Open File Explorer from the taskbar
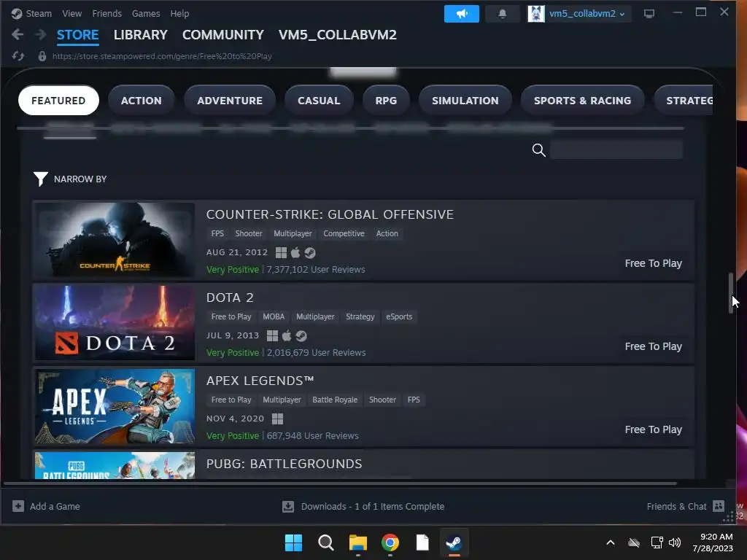Image resolution: width=747 pixels, height=560 pixels. 357,542
